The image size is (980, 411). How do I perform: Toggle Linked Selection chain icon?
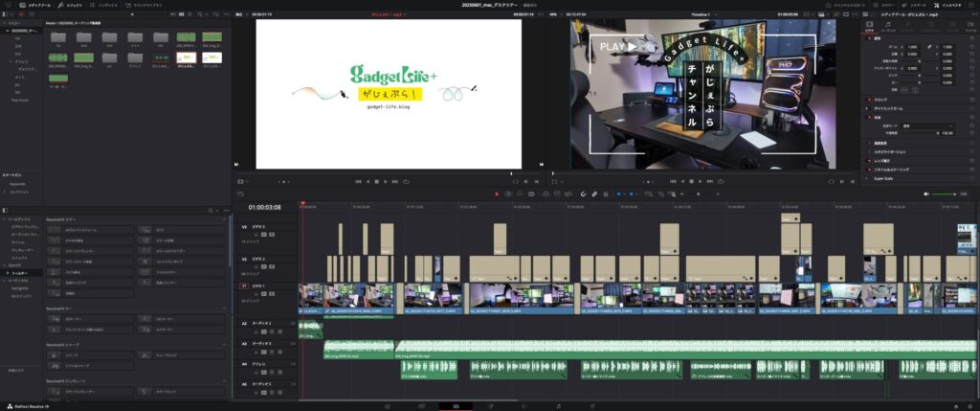[594, 194]
